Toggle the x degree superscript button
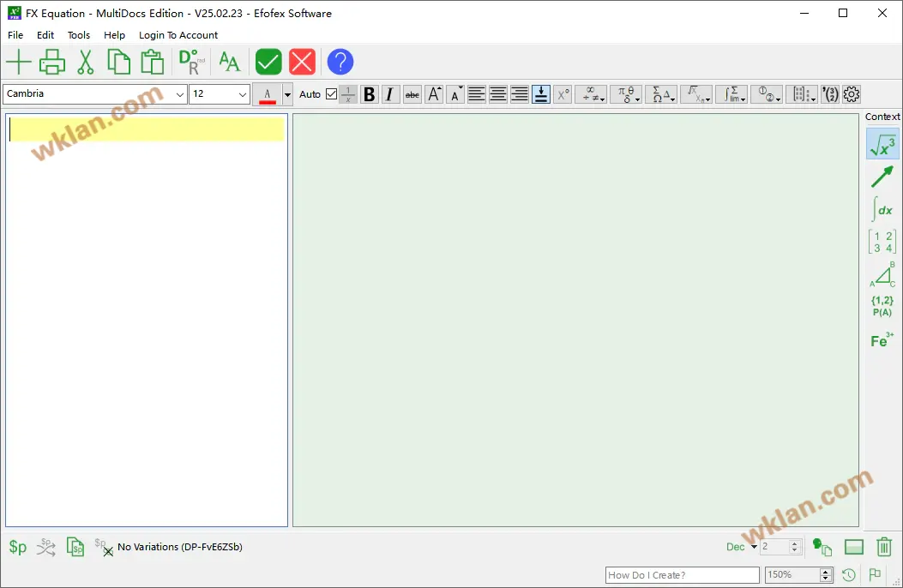This screenshot has height=588, width=903. [563, 94]
